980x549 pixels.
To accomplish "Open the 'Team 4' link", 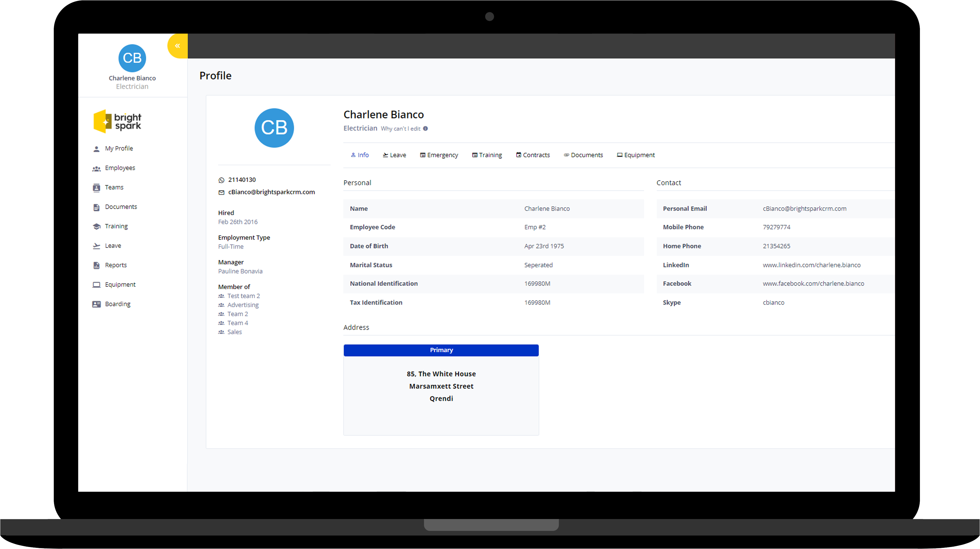I will point(237,323).
